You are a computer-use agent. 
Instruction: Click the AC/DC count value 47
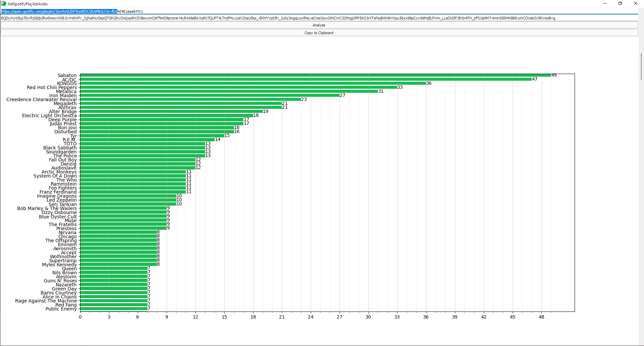coord(535,79)
